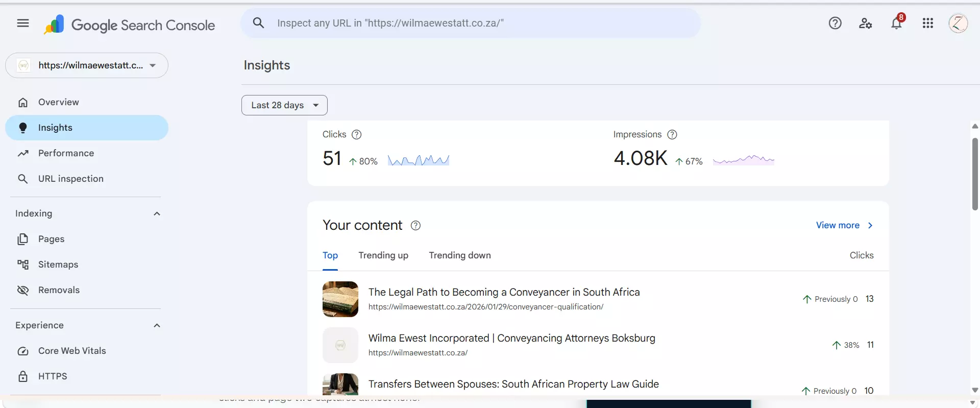Click the Clicks column header
This screenshot has height=408, width=980.
coord(862,255)
